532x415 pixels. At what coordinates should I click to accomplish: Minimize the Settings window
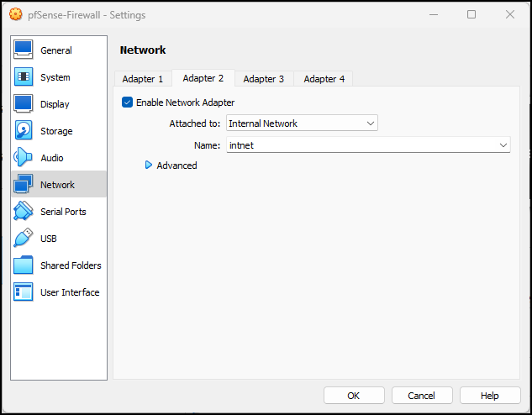click(434, 14)
